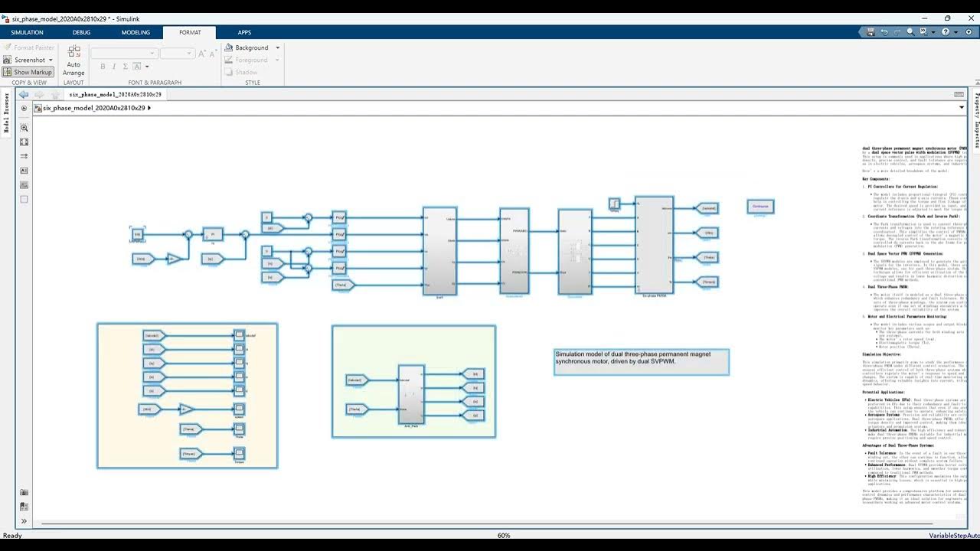Expand the model path breadcrumb arrow

(x=149, y=108)
